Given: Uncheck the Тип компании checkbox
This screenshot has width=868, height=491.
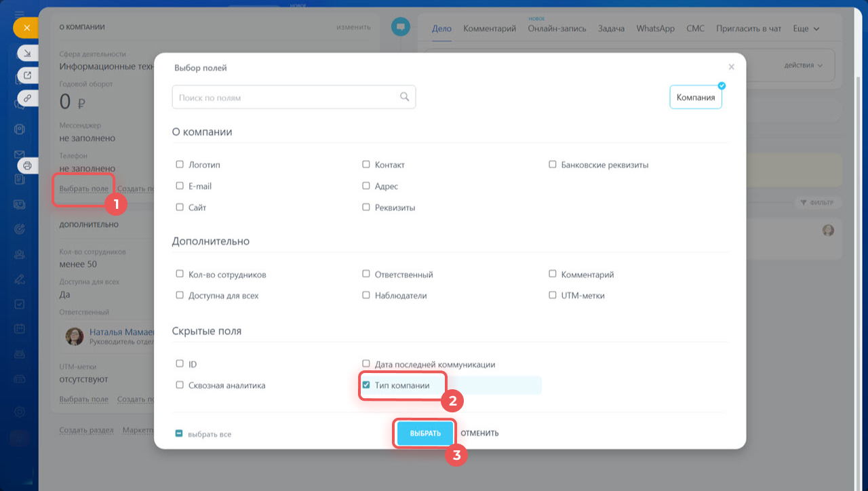Looking at the screenshot, I should click(x=366, y=385).
